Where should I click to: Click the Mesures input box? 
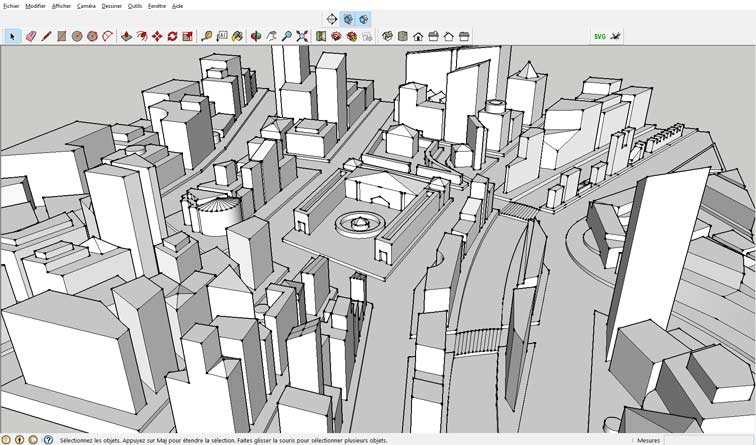point(709,440)
